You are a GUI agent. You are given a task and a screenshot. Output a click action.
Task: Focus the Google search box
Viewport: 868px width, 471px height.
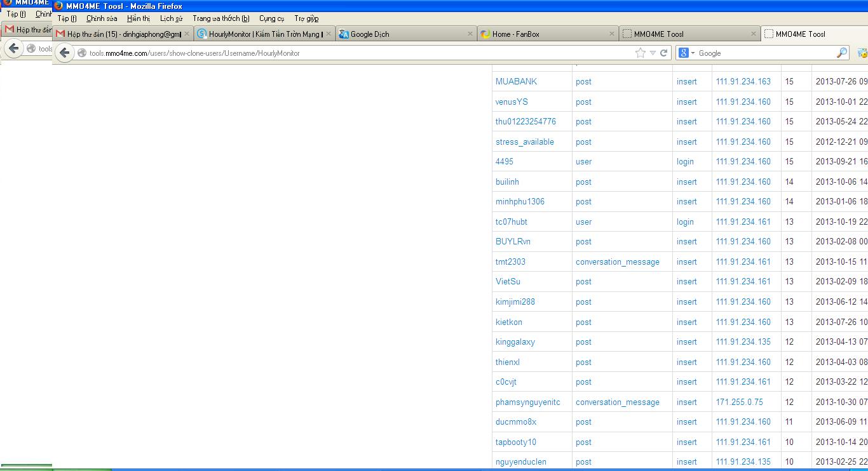766,53
